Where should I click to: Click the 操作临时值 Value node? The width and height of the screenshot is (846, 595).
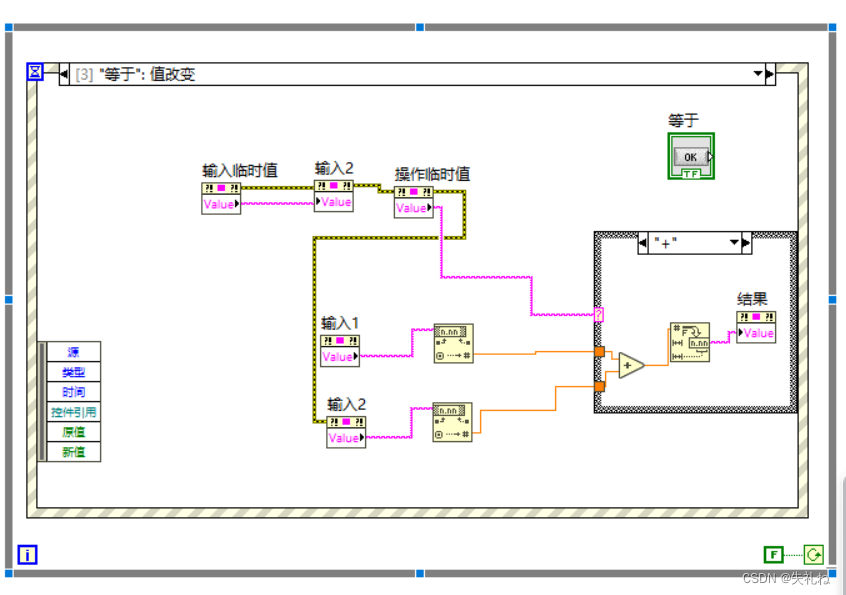pyautogui.click(x=411, y=208)
